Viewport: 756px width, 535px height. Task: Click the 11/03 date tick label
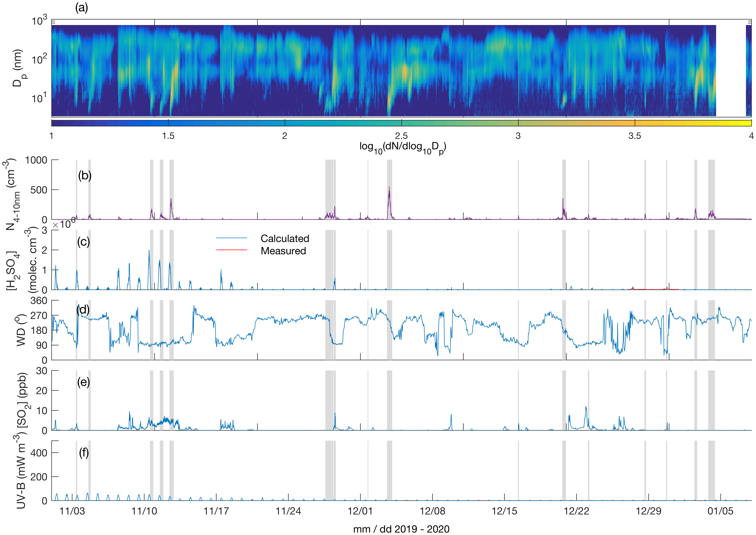click(72, 511)
